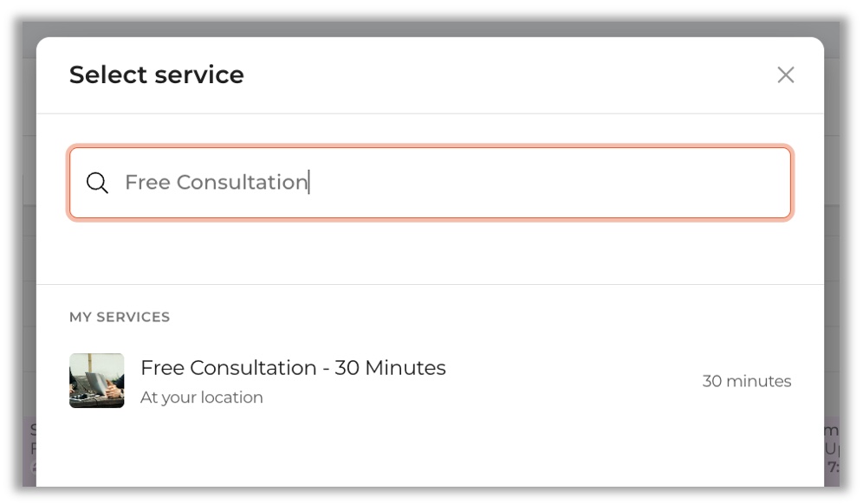The width and height of the screenshot is (863, 504).
Task: Select the Free Consultation service thumbnail
Action: tap(97, 380)
